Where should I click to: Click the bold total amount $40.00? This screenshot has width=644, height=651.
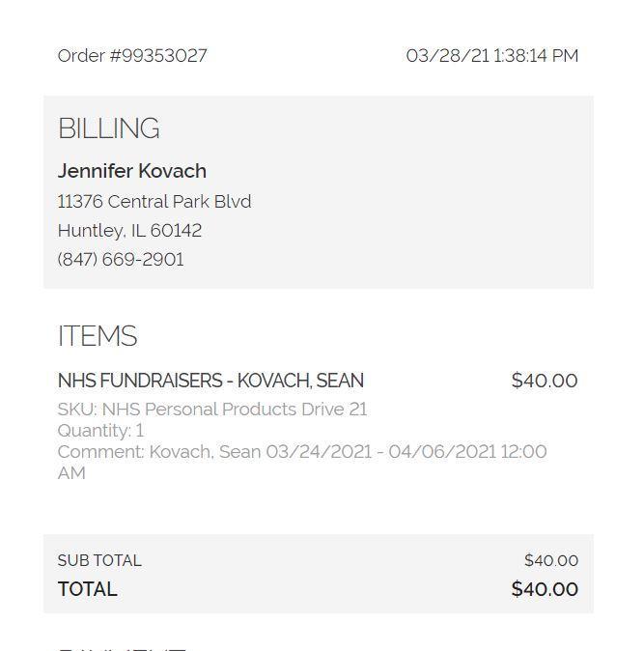[545, 589]
